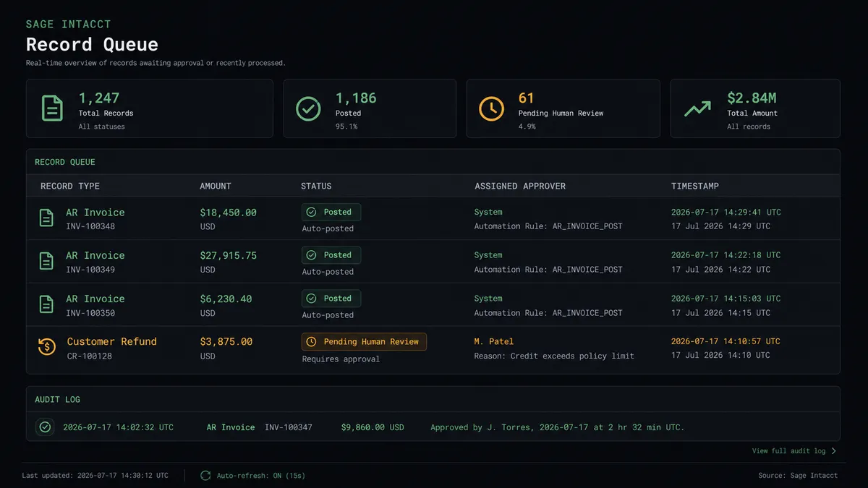Click the audit log approved check icon

tap(45, 427)
